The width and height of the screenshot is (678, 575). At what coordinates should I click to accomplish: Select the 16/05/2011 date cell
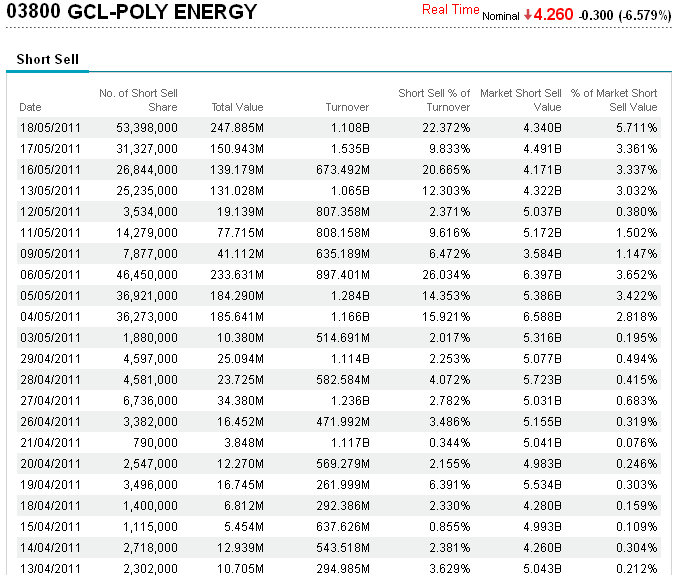[x=50, y=170]
